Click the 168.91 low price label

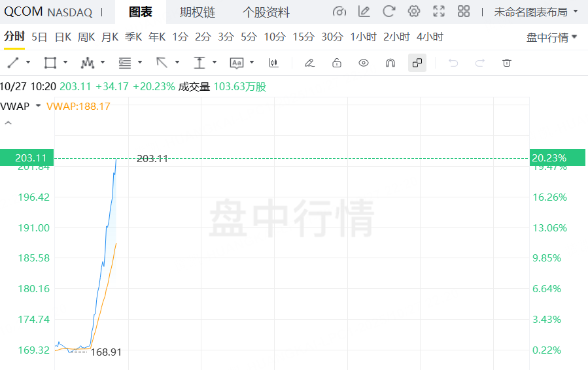point(106,352)
